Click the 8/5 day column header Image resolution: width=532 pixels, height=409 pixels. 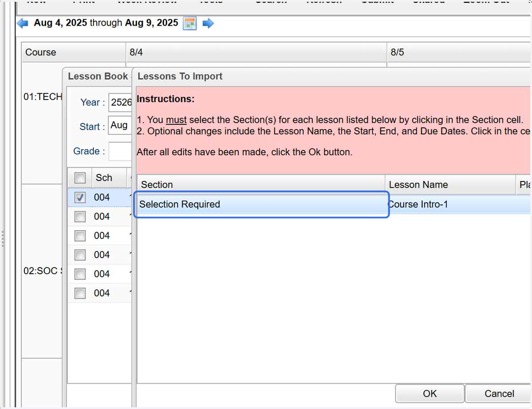tap(459, 52)
